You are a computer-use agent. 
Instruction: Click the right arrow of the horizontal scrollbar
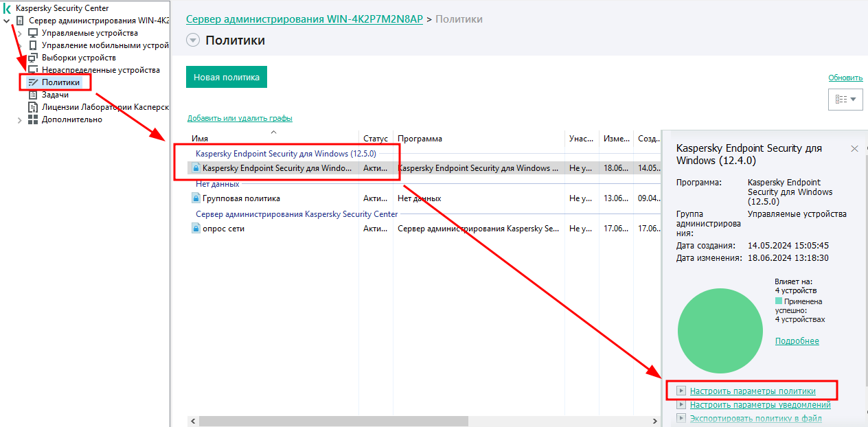pos(655,421)
